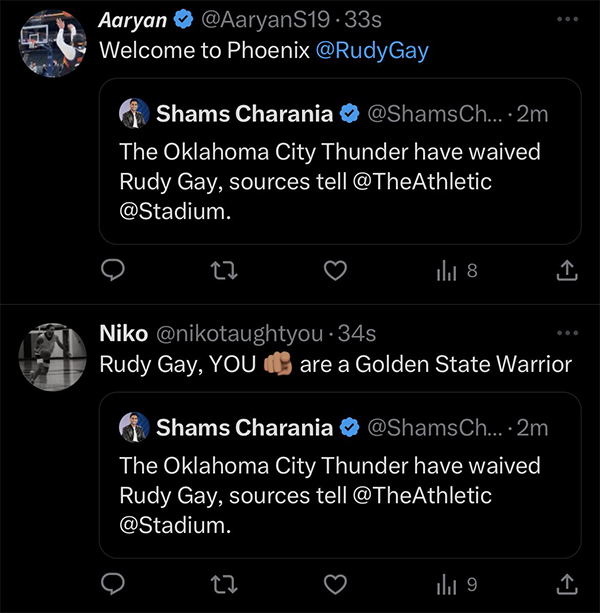Like Aaryan's tweet about Rudy Gay

tap(337, 270)
